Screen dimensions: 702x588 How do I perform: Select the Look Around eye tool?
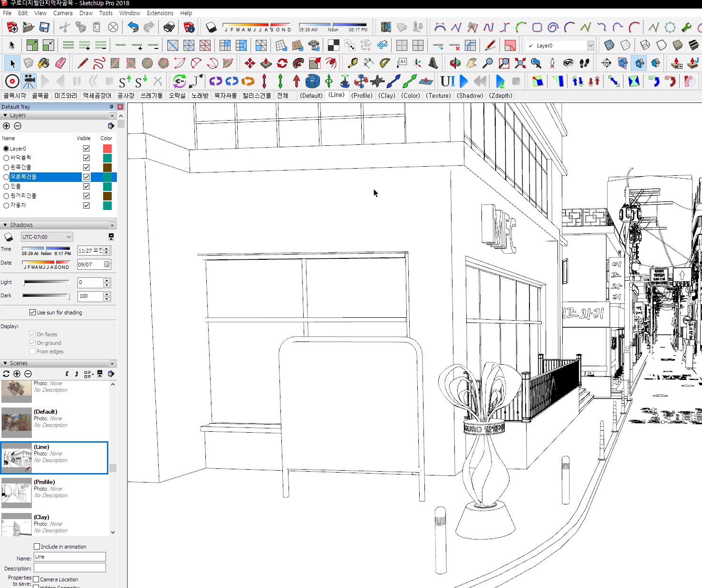point(568,63)
